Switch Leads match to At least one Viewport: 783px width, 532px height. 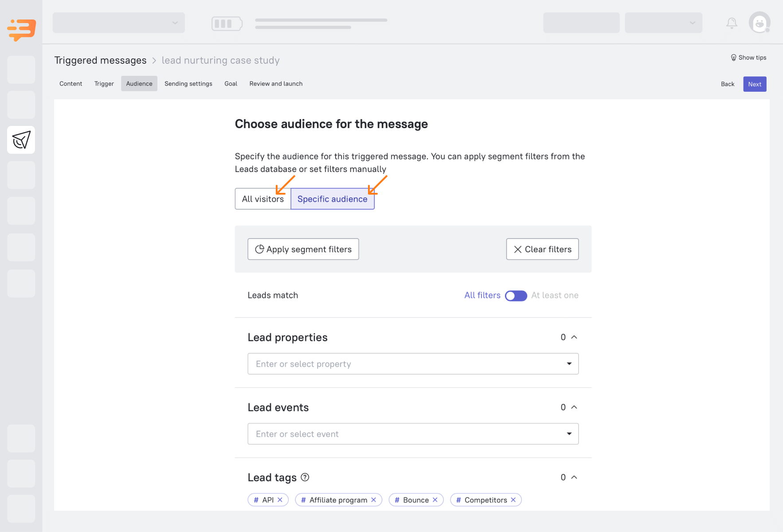(516, 295)
